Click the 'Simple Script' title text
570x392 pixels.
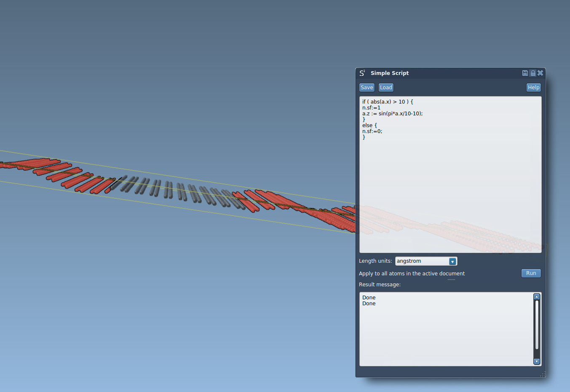click(x=390, y=73)
